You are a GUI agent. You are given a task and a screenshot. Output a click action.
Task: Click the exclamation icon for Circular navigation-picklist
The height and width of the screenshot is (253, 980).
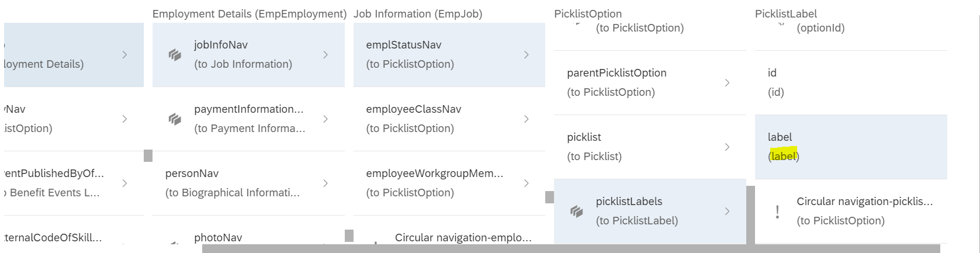click(x=777, y=212)
